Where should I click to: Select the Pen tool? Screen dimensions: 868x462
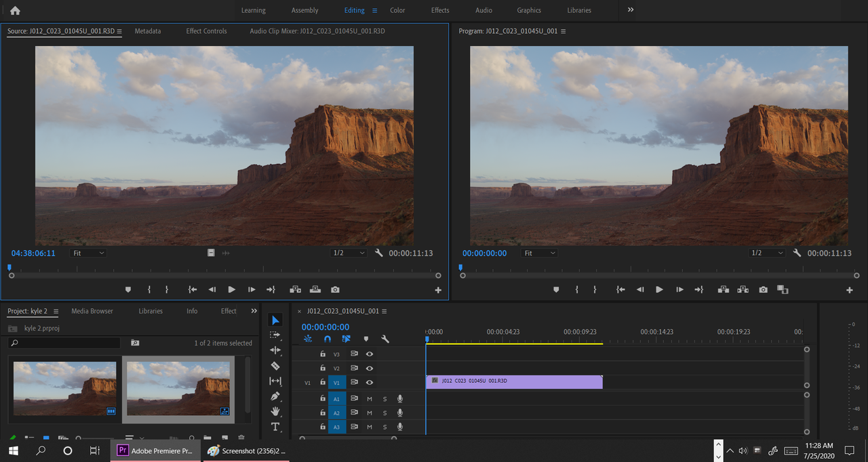(x=275, y=396)
